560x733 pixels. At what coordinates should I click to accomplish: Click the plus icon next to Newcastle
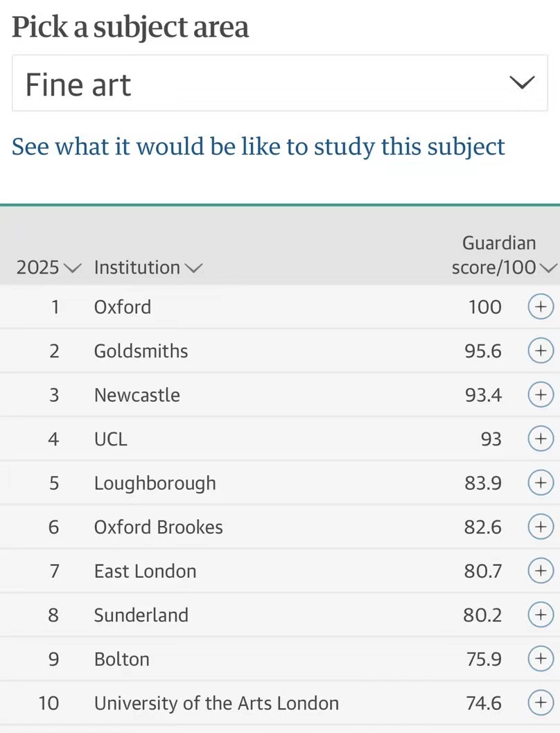(541, 394)
